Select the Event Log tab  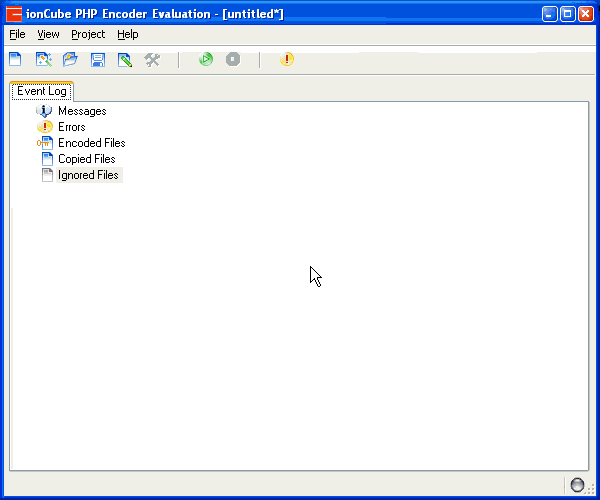click(x=42, y=91)
